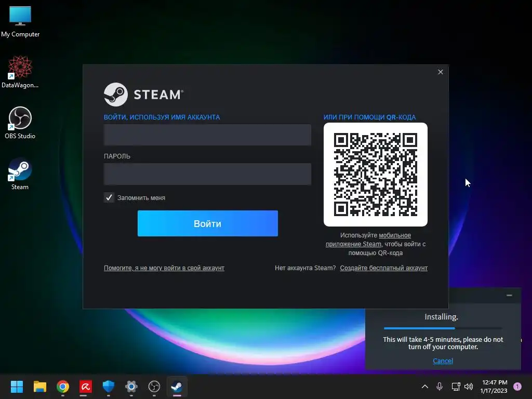Cancel the installation in progress popup
532x399 pixels.
click(443, 361)
